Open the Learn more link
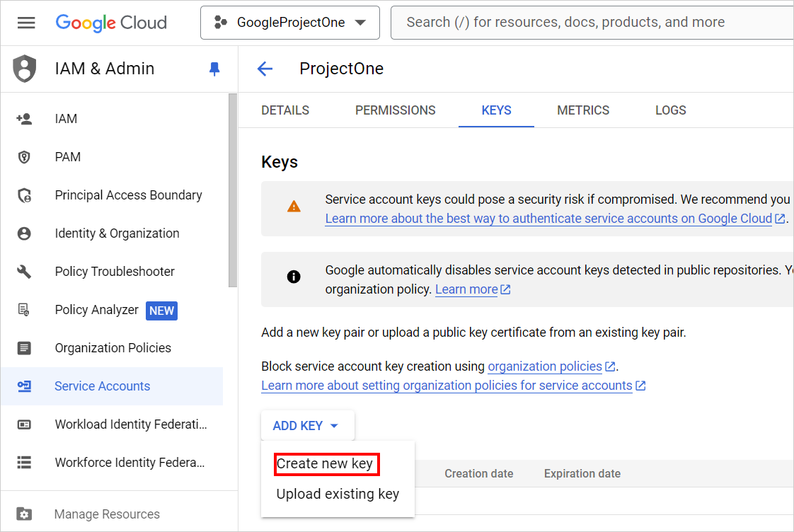 click(x=466, y=289)
